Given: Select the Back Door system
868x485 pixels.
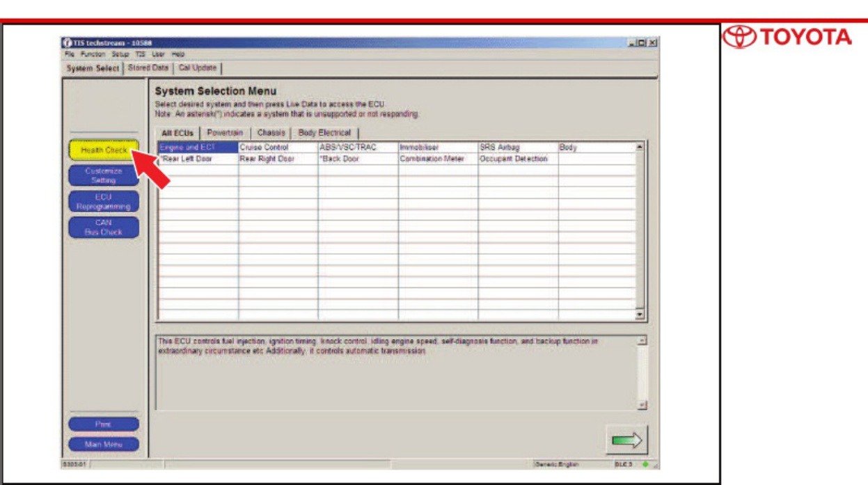Looking at the screenshot, I should 358,159.
